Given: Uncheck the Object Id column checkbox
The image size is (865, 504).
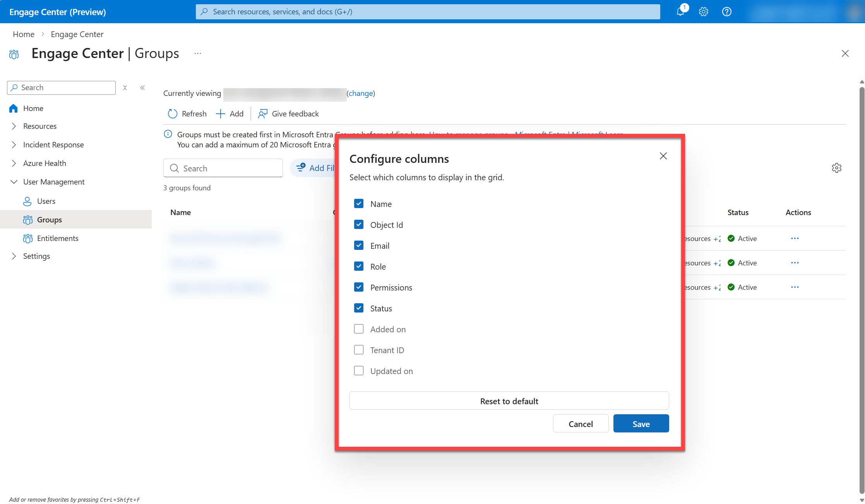Looking at the screenshot, I should click(x=359, y=224).
